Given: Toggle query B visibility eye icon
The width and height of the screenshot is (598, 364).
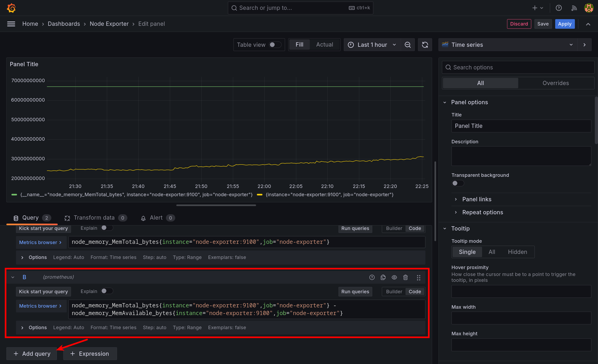Looking at the screenshot, I should (x=394, y=277).
